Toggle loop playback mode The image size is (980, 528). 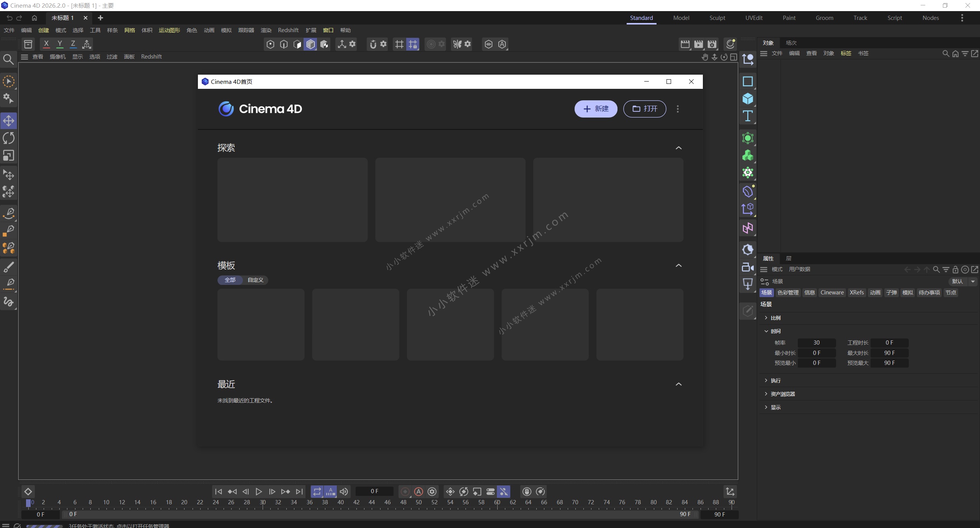pyautogui.click(x=317, y=491)
